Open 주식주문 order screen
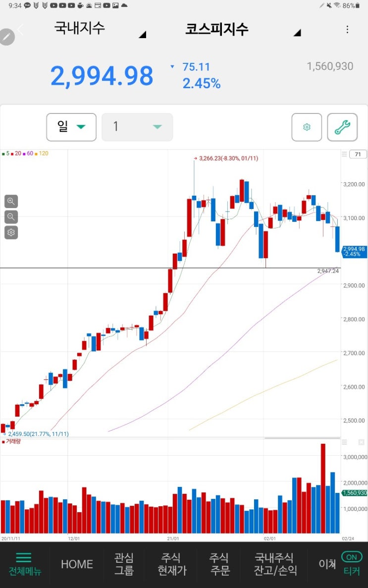The width and height of the screenshot is (368, 588). pyautogui.click(x=219, y=564)
